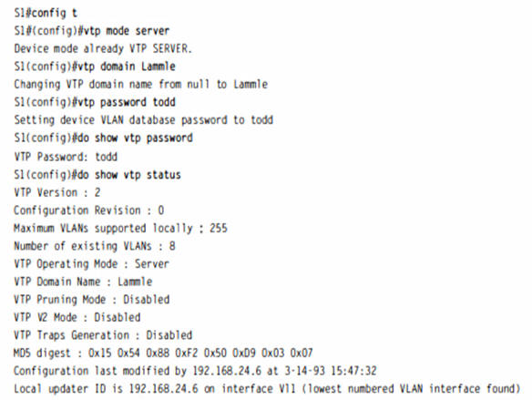Viewport: 532px width, 400px height.
Task: Click 'Number of existing VLANs : 8'
Action: 95,246
